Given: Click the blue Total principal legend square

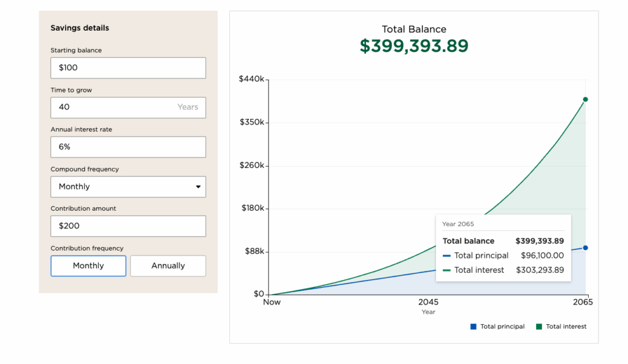Looking at the screenshot, I should click(473, 327).
